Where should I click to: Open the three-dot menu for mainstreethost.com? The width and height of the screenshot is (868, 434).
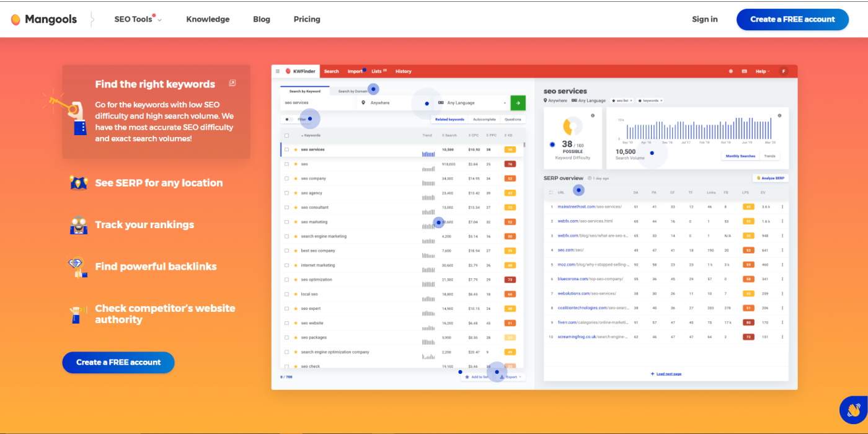coord(782,206)
